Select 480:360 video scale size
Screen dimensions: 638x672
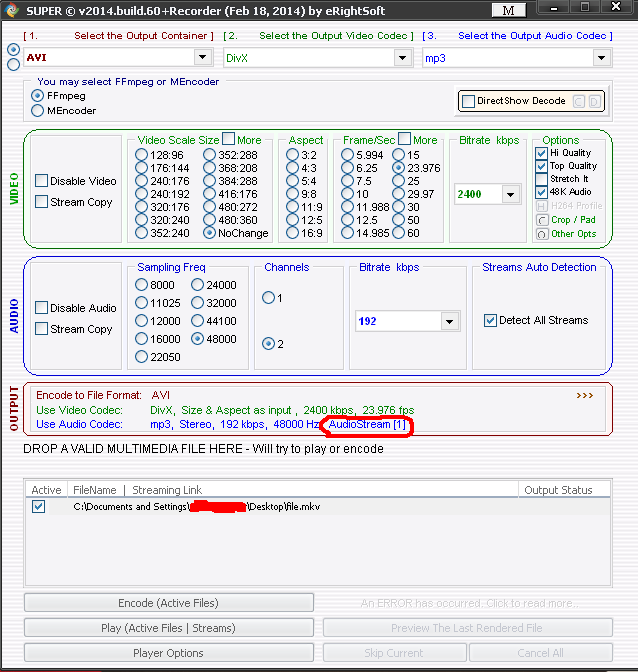point(210,220)
